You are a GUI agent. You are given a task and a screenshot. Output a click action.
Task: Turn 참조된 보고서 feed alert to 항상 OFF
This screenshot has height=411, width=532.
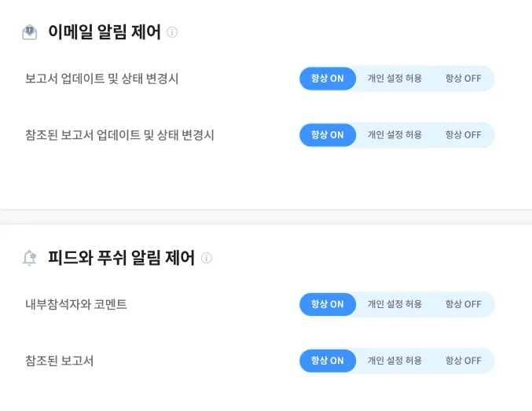click(463, 361)
